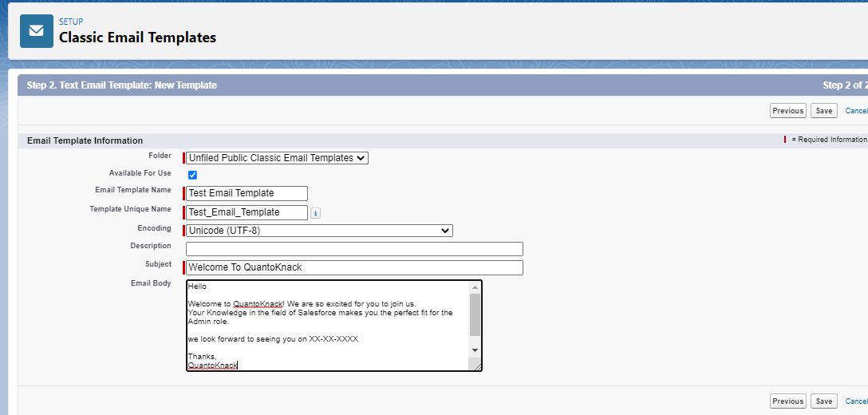Click the Subject field with Welcome To QuantoKnack
The image size is (868, 415).
[354, 267]
